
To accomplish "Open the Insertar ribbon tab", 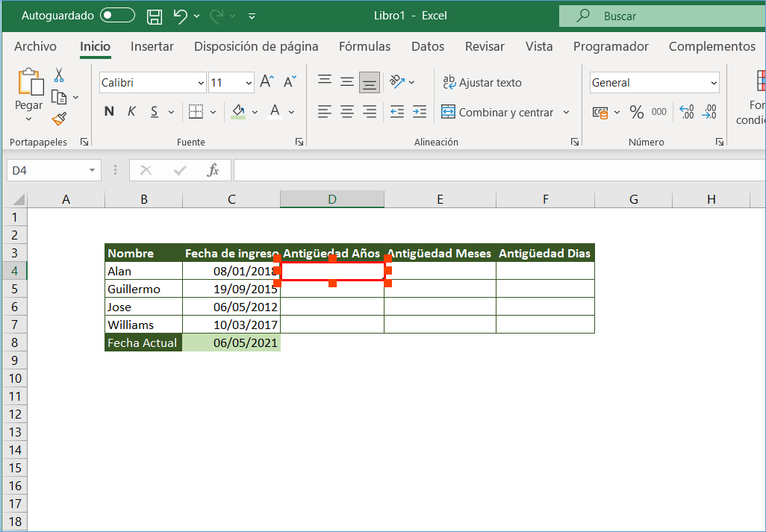I will (152, 46).
